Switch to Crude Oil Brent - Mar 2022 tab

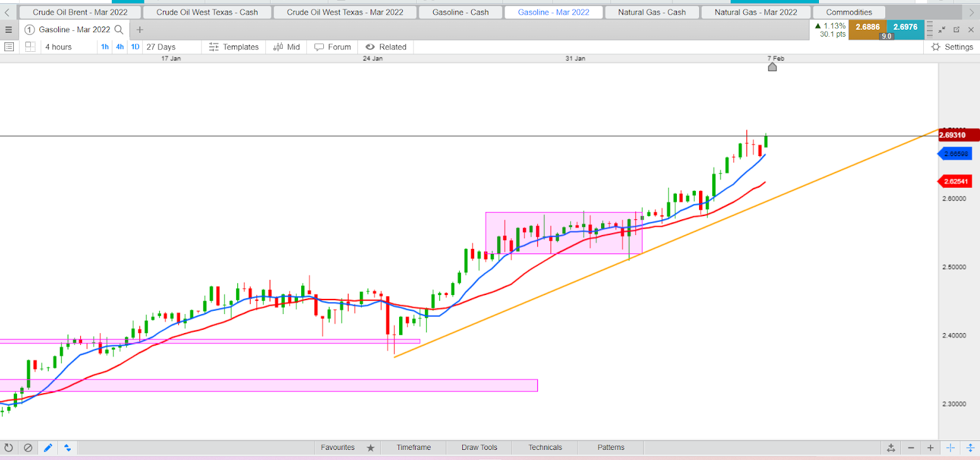click(80, 12)
